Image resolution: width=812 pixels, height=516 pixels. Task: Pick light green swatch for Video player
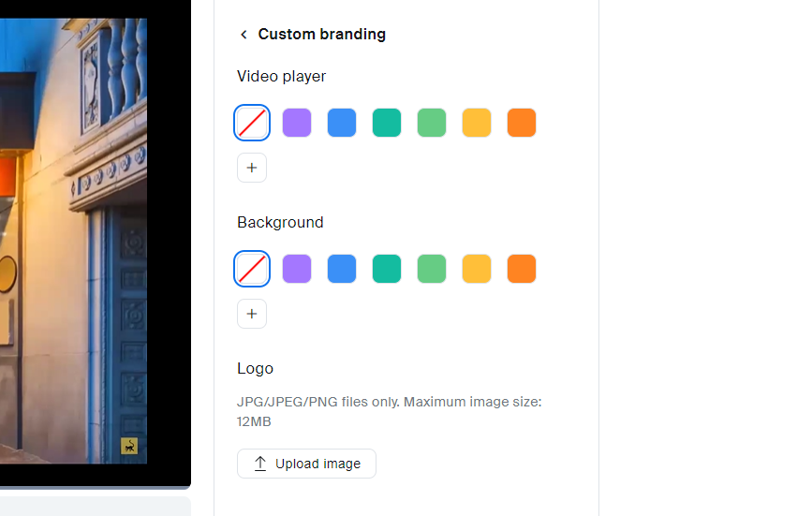432,123
